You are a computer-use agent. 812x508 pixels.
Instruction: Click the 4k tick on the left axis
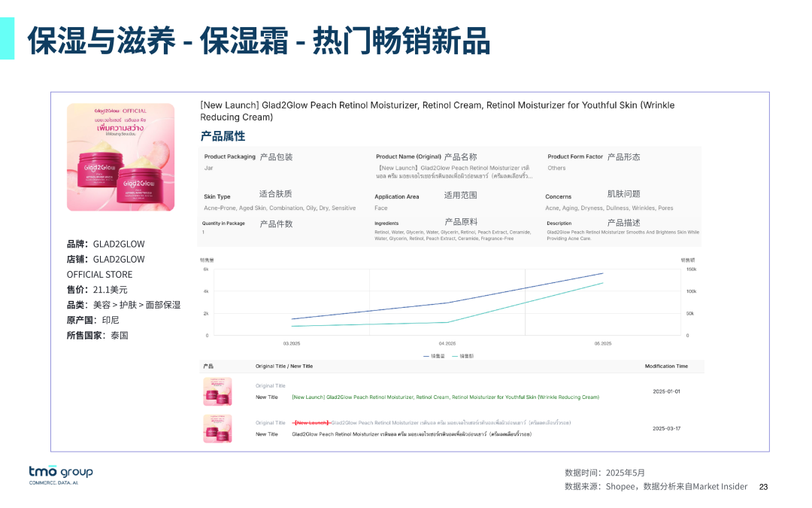coord(205,291)
